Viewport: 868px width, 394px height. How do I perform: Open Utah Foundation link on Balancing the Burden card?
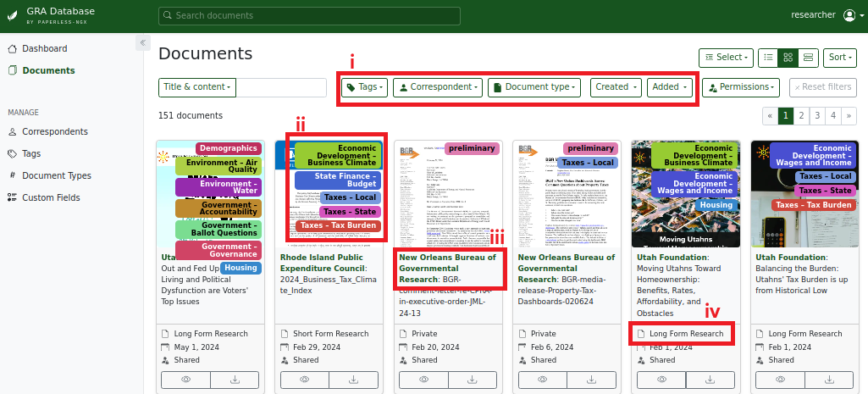[x=791, y=258]
